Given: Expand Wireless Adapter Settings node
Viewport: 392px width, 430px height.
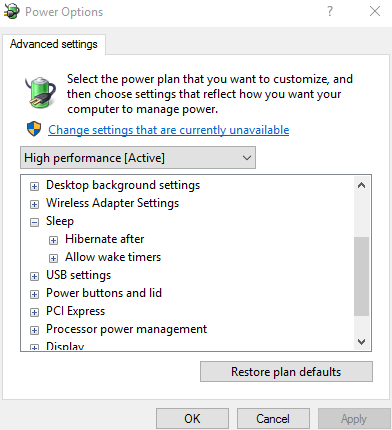Looking at the screenshot, I should [x=34, y=204].
